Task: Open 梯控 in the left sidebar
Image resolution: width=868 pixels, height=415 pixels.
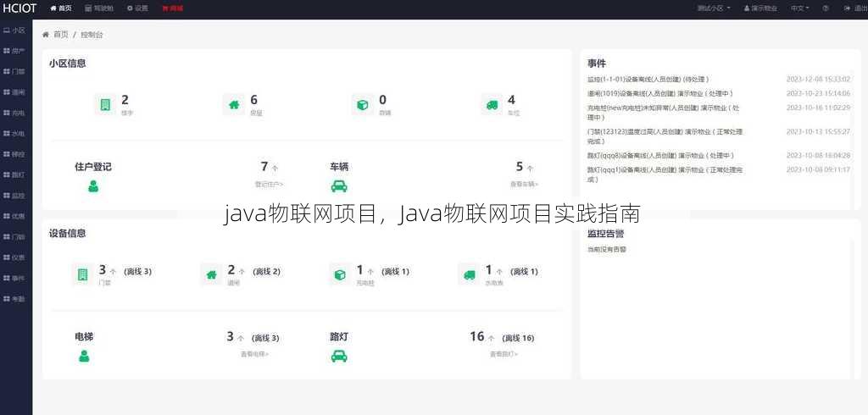Action: pos(15,154)
